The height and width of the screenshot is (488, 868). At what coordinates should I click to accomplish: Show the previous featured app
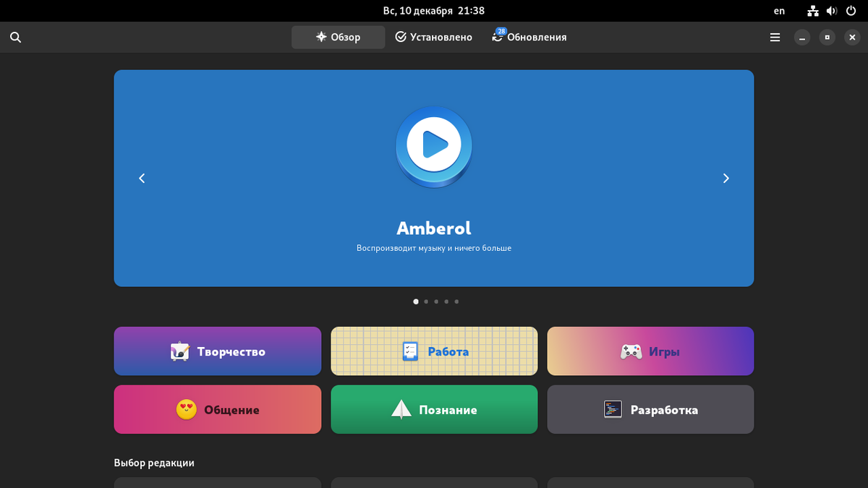tap(142, 178)
